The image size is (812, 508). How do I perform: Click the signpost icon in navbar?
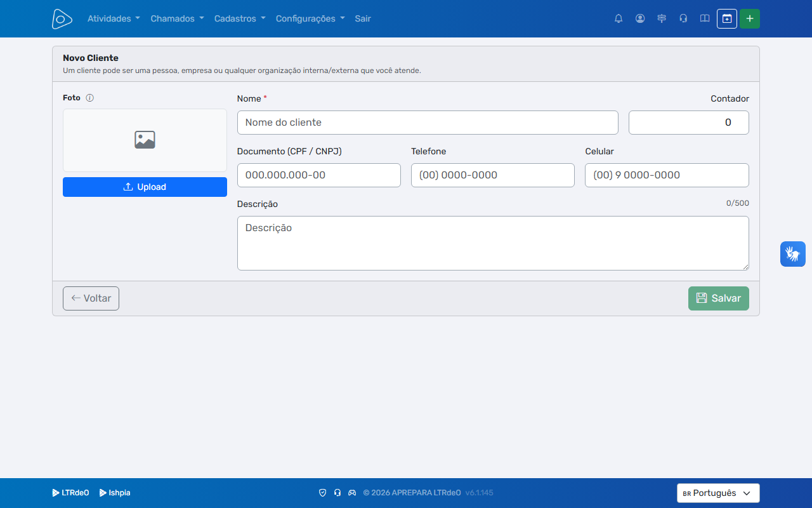tap(662, 18)
